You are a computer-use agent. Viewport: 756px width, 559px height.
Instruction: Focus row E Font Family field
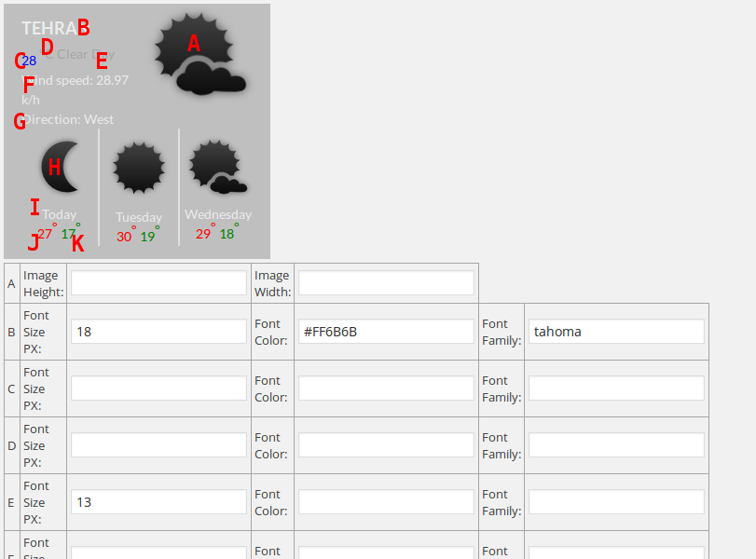[616, 502]
